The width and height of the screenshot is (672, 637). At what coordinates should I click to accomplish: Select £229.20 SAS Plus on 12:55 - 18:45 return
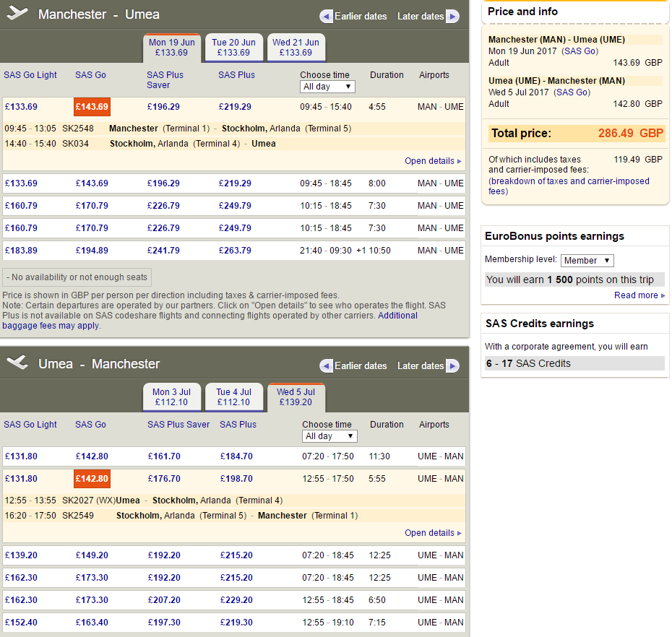point(236,600)
